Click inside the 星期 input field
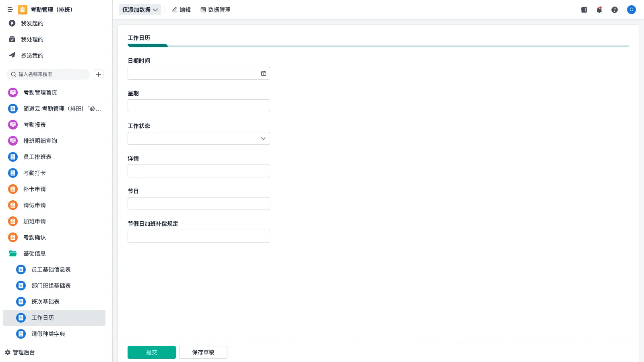Screen dimensions: 644x362 [x=198, y=105]
